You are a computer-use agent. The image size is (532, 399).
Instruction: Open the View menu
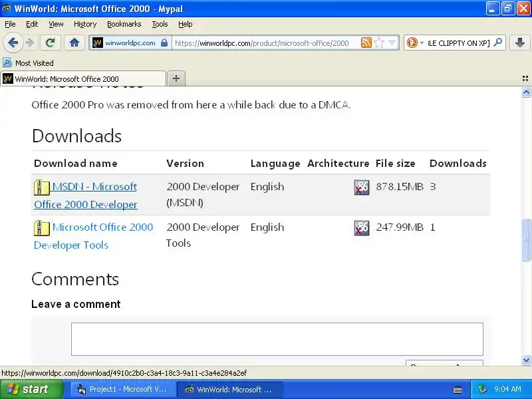56,24
